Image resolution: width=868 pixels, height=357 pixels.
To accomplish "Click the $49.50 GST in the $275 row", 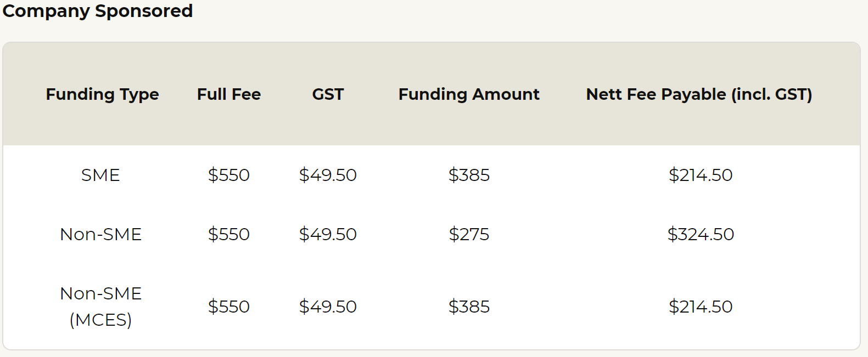I will 328,234.
